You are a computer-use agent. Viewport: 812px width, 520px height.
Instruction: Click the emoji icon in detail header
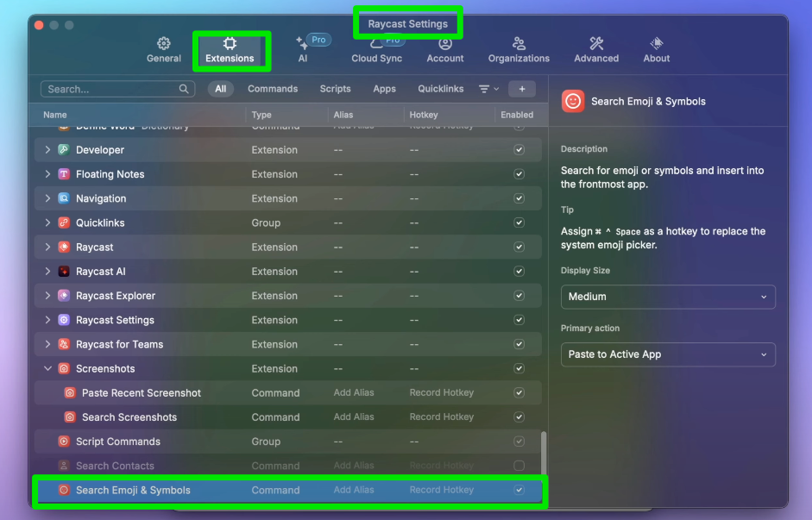point(573,102)
